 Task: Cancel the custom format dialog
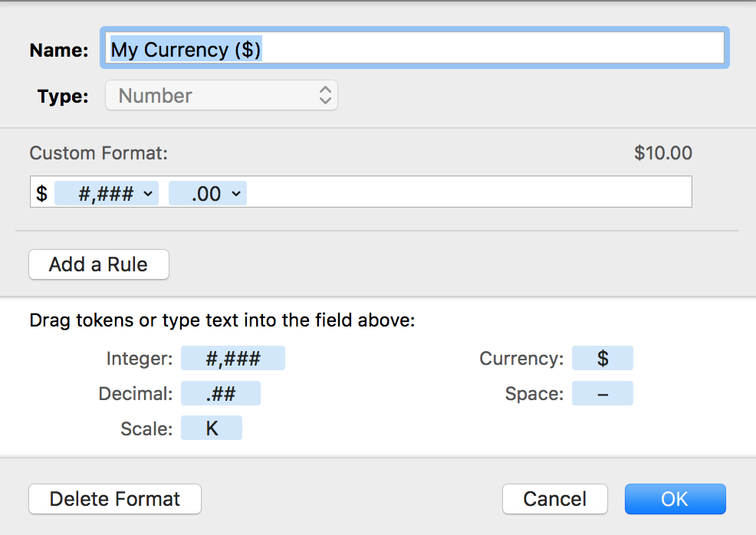[x=554, y=499]
